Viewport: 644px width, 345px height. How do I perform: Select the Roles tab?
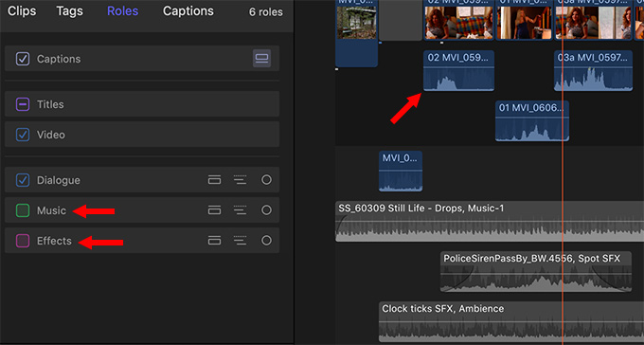pos(122,11)
